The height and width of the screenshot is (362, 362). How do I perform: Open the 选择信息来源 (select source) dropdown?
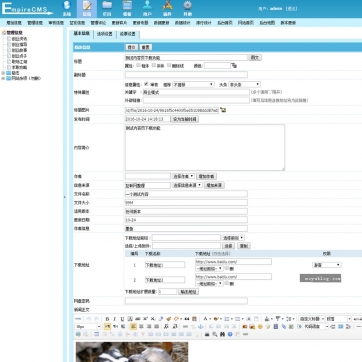187,185
